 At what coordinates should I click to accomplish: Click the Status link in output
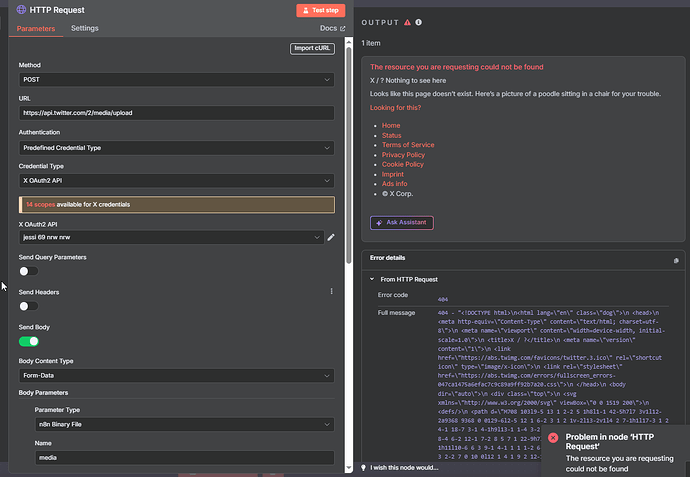[391, 136]
